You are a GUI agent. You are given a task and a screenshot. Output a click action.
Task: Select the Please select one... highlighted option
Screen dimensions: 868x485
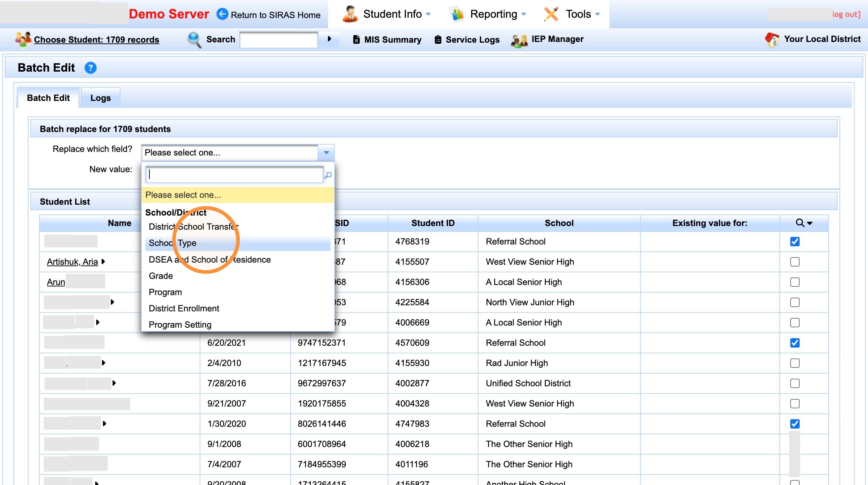(238, 195)
